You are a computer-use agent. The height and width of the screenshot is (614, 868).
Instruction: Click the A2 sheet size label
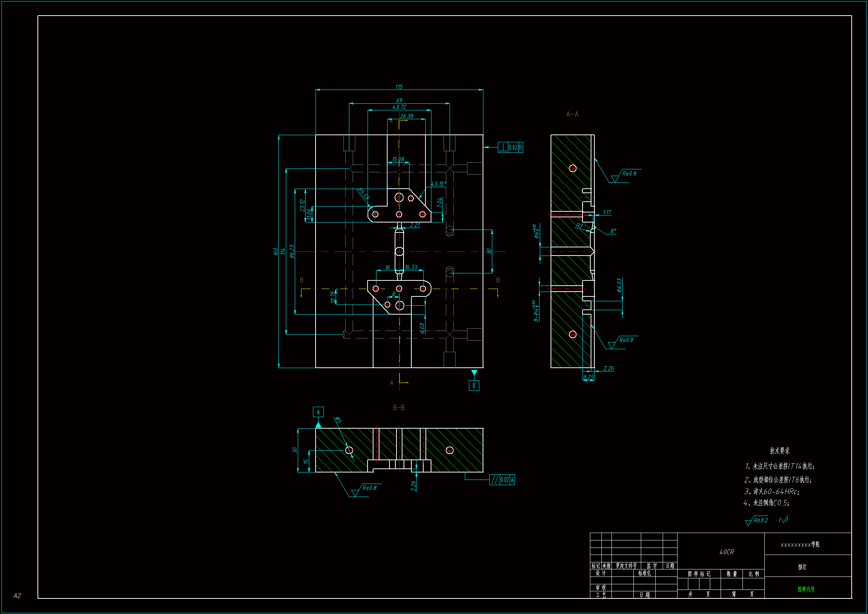[x=17, y=595]
